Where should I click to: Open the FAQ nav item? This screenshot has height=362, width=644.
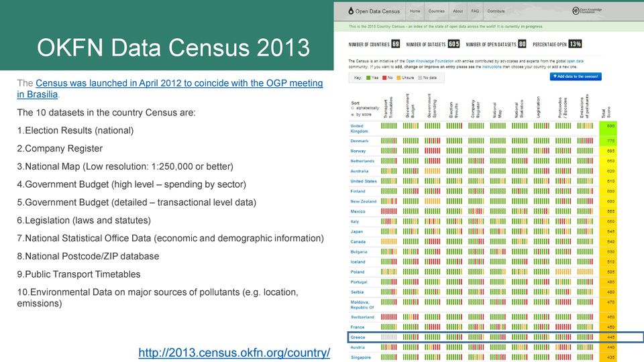tap(475, 11)
